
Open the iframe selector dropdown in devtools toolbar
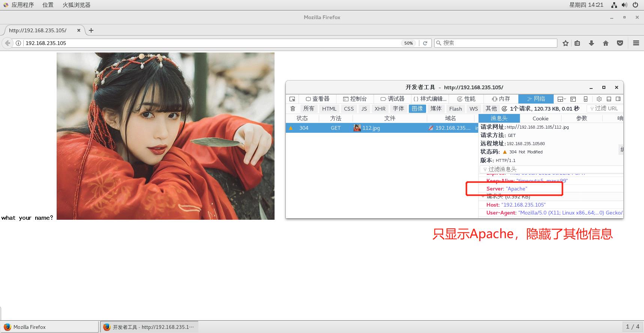pyautogui.click(x=561, y=99)
